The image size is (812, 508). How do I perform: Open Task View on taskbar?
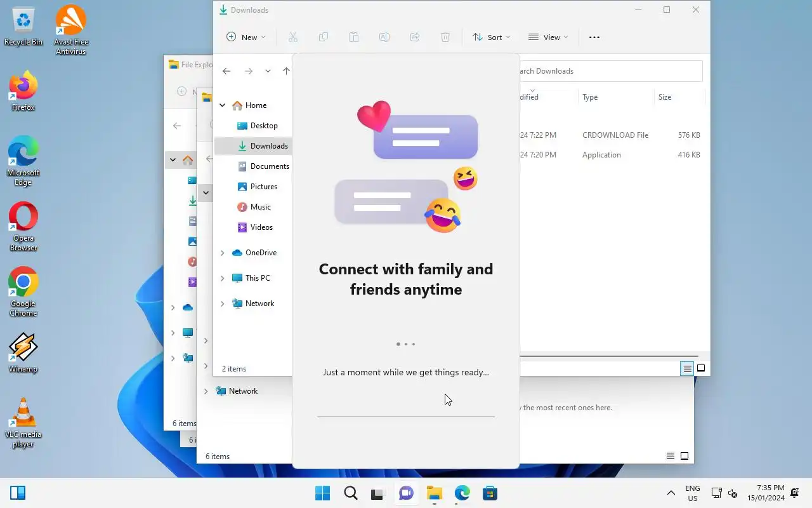[378, 493]
